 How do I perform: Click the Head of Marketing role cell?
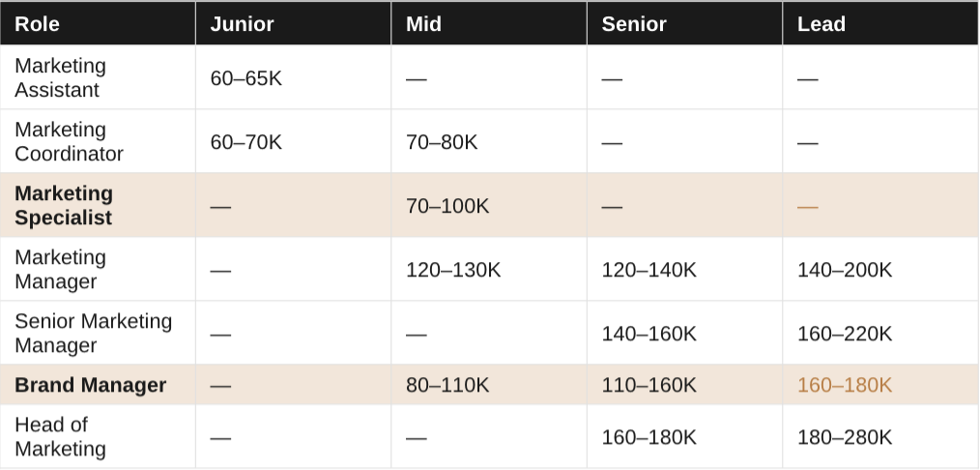coord(98,436)
